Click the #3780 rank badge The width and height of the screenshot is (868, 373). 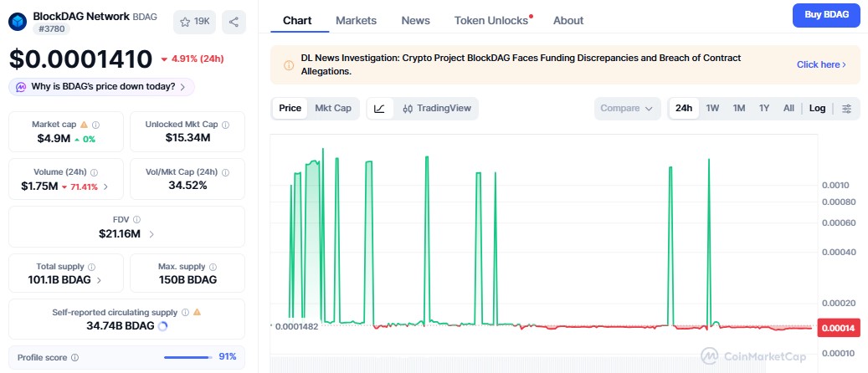(51, 28)
